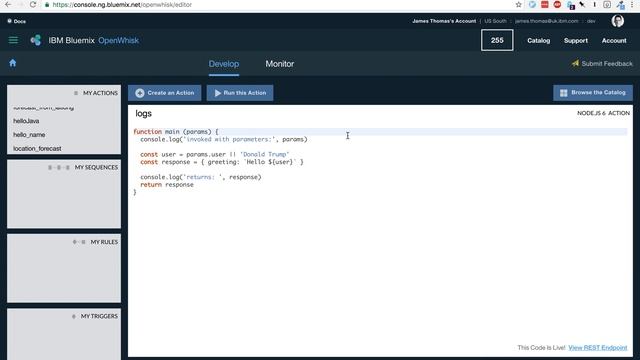Image resolution: width=640 pixels, height=360 pixels.
Task: Switch to the Monitor tab
Action: point(280,64)
